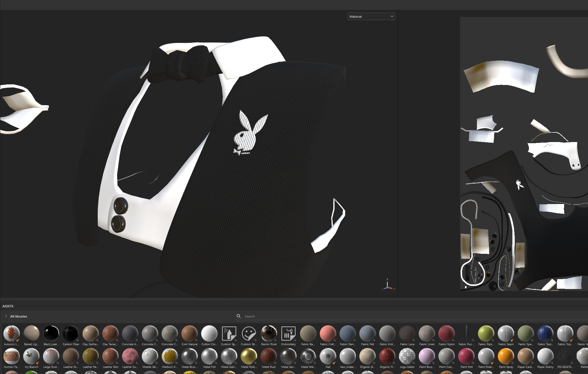Pick the Paper Cardboard material
The width and height of the screenshot is (588, 374).
[x=525, y=356]
